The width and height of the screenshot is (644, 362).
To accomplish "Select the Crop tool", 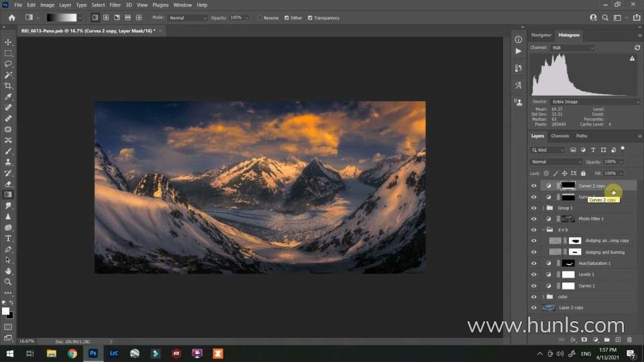I will click(8, 86).
